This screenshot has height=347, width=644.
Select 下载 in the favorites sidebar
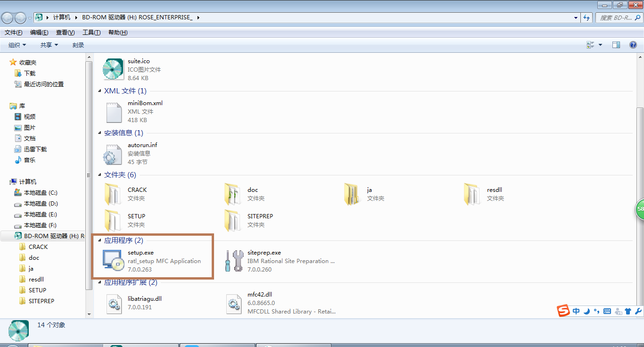click(x=30, y=73)
